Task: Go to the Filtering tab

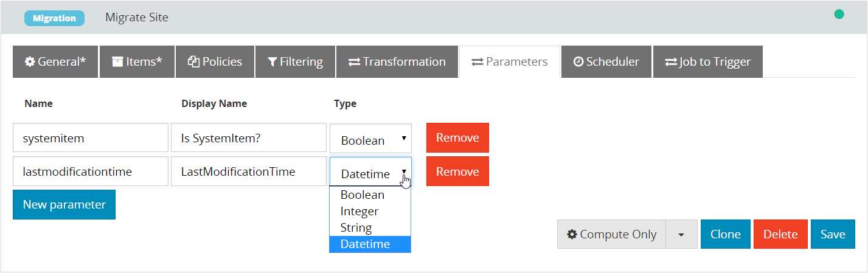Action: coord(295,61)
